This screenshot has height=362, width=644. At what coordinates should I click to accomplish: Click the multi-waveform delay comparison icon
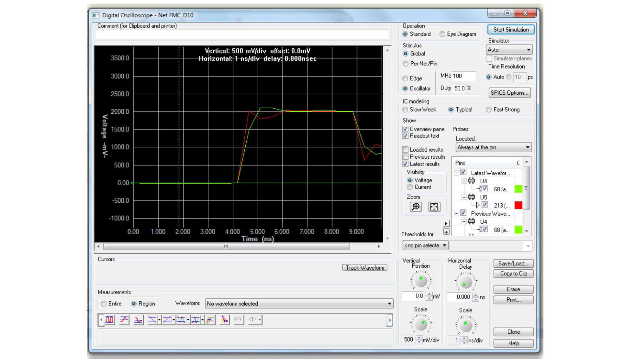[x=210, y=319]
